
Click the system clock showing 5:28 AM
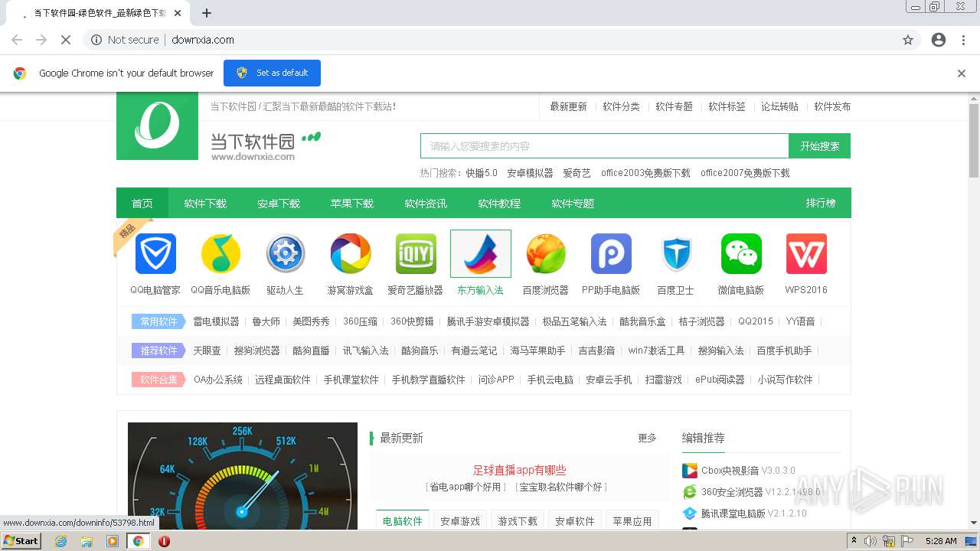point(941,541)
